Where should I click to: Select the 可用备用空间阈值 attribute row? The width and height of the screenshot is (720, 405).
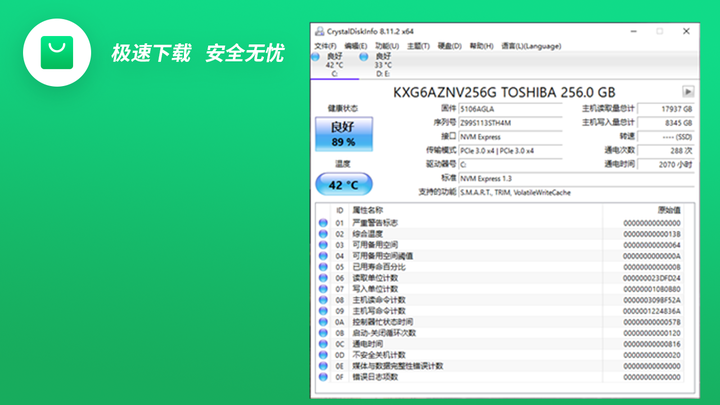(500, 256)
